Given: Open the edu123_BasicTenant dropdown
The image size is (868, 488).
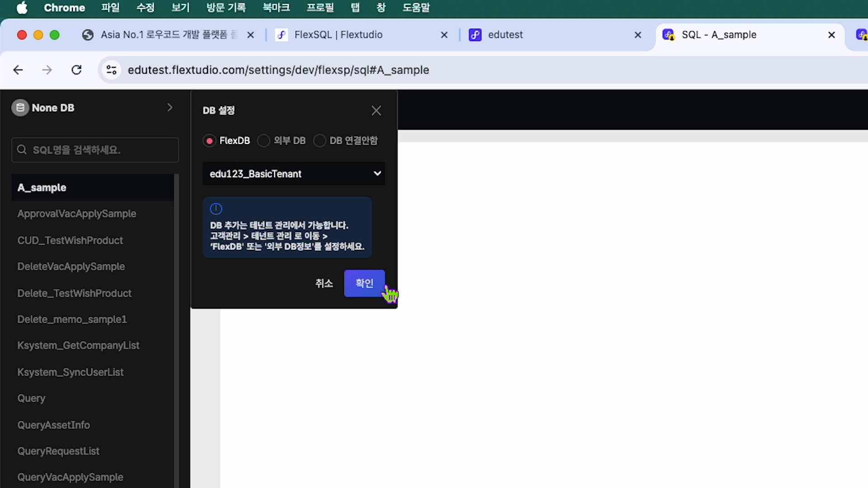Looking at the screenshot, I should point(294,174).
